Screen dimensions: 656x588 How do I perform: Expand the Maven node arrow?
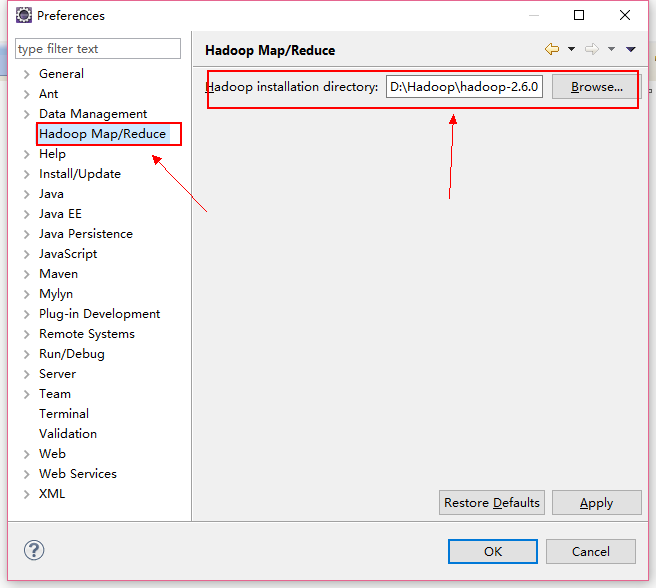pos(27,275)
